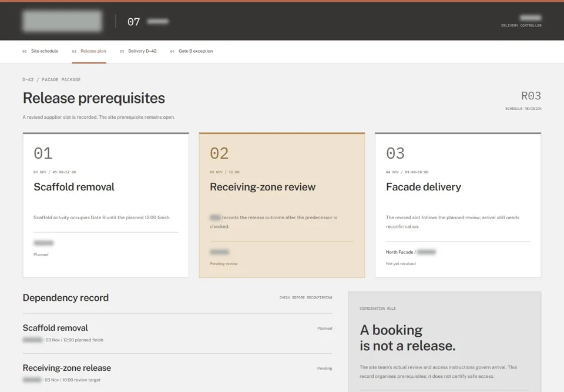Select the Receiving-zone release dependency row
The width and height of the screenshot is (564, 392).
tap(177, 373)
